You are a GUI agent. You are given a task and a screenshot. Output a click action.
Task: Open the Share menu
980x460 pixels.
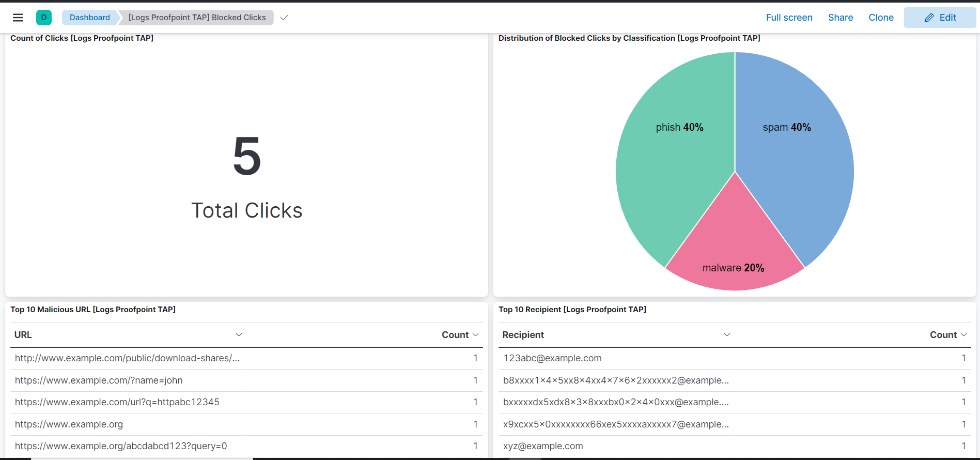pyautogui.click(x=840, y=18)
